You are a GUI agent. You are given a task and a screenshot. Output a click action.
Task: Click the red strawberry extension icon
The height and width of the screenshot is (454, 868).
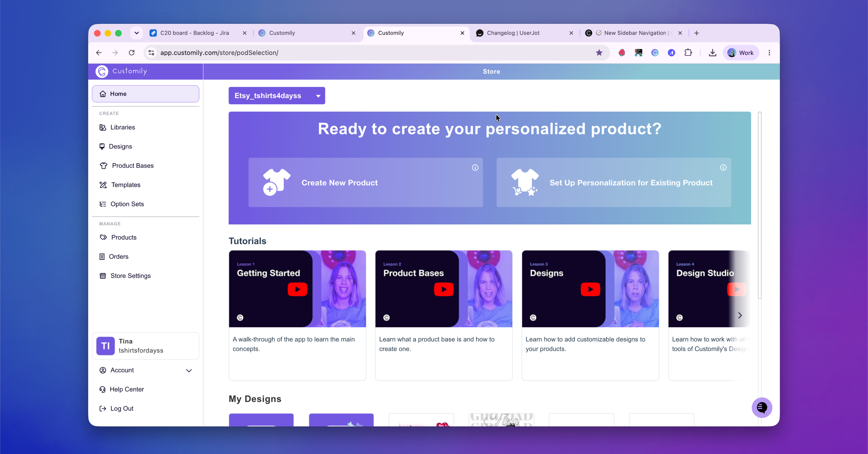(x=622, y=53)
